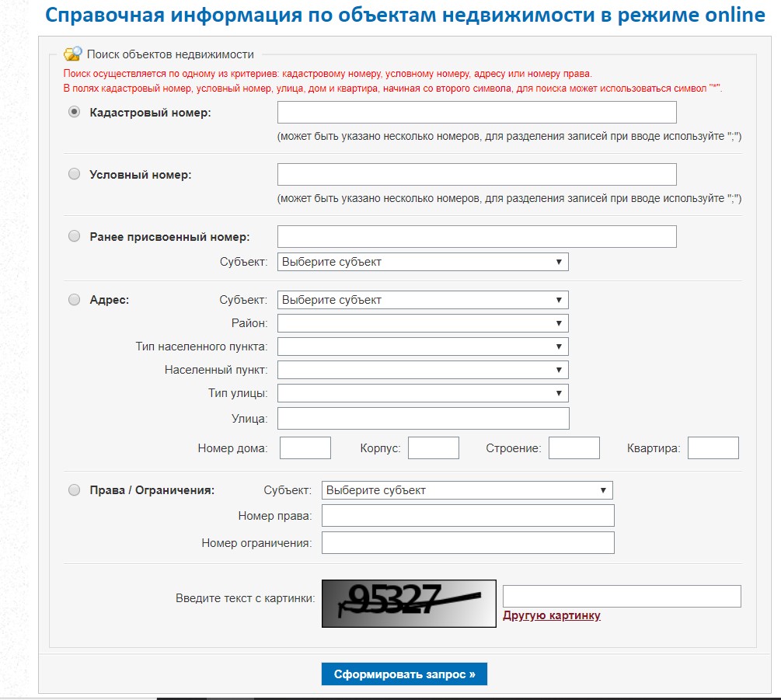Click the Кадастровый номер input field
Image resolution: width=781 pixels, height=700 pixels.
[x=476, y=112]
